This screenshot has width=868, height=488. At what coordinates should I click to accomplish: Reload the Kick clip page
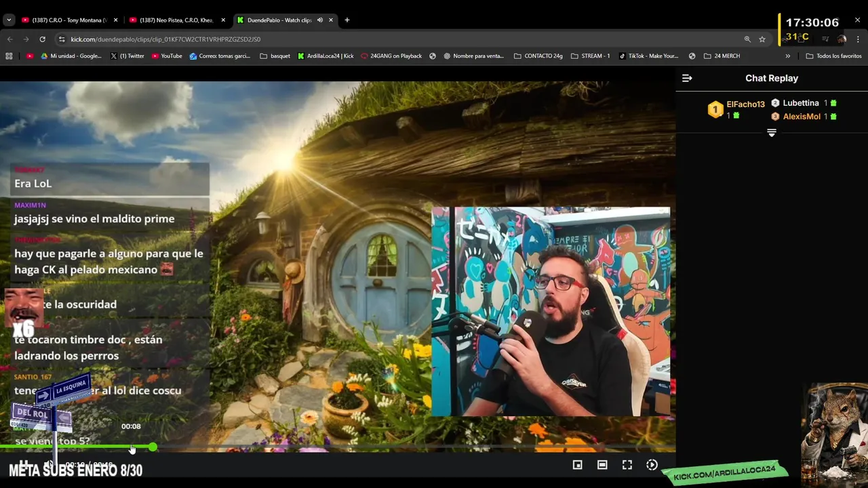coord(42,39)
